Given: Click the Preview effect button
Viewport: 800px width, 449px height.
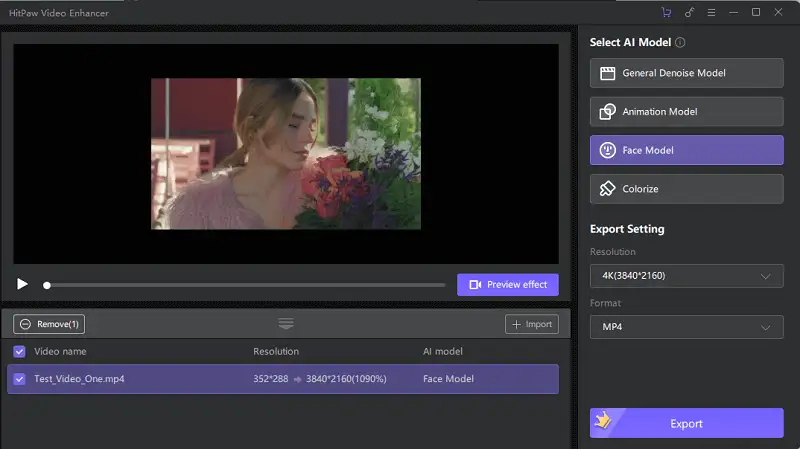Looking at the screenshot, I should click(x=508, y=285).
